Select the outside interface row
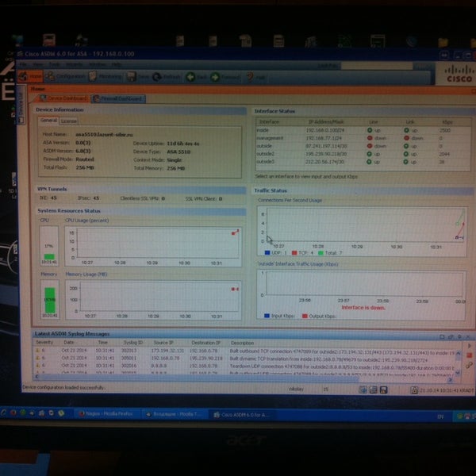The height and width of the screenshot is (476, 476). [363, 146]
